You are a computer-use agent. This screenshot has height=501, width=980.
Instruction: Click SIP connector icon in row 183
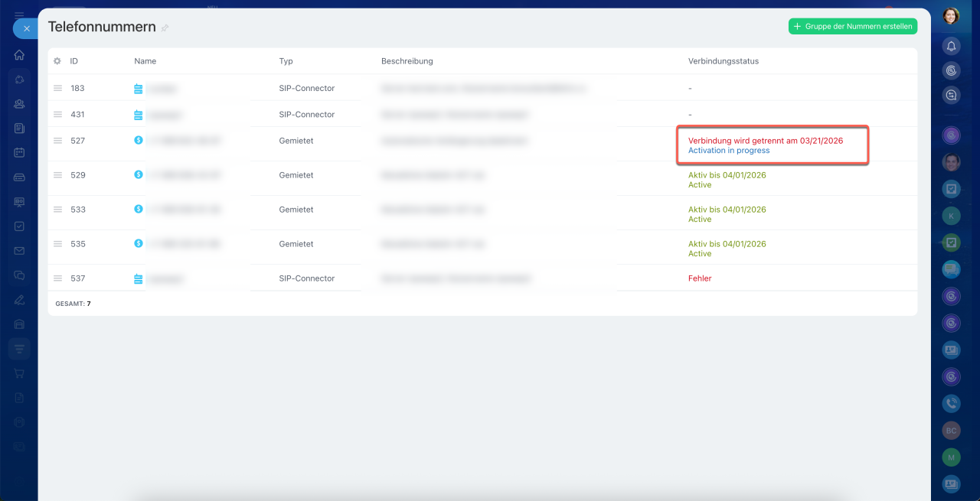[139, 89]
